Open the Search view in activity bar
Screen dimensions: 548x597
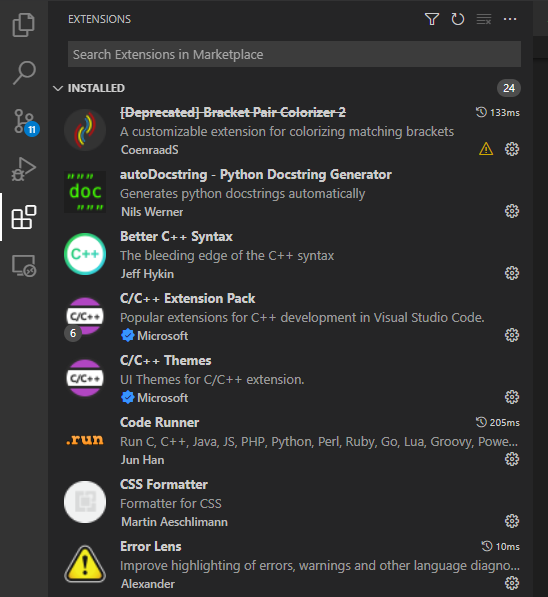coord(24,72)
